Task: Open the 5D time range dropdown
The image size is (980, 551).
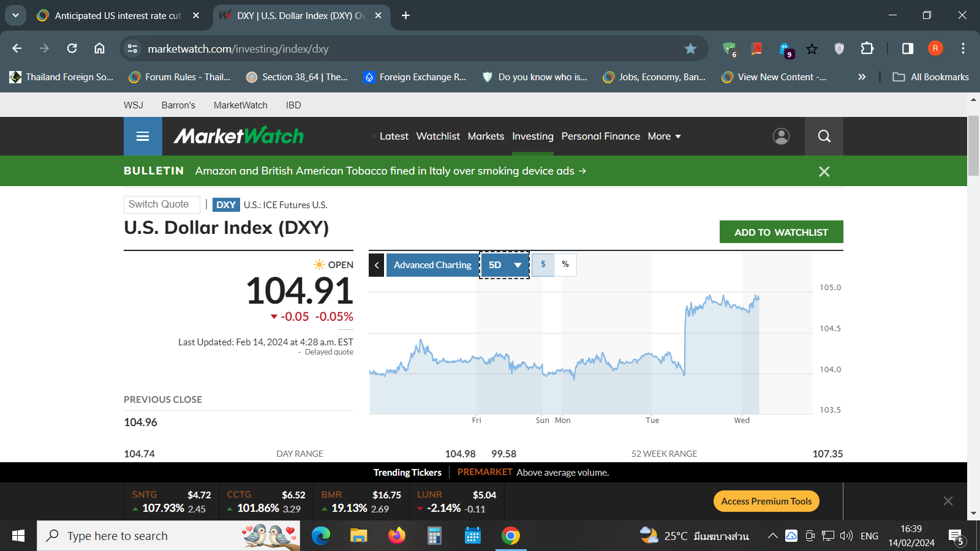Action: click(x=505, y=265)
